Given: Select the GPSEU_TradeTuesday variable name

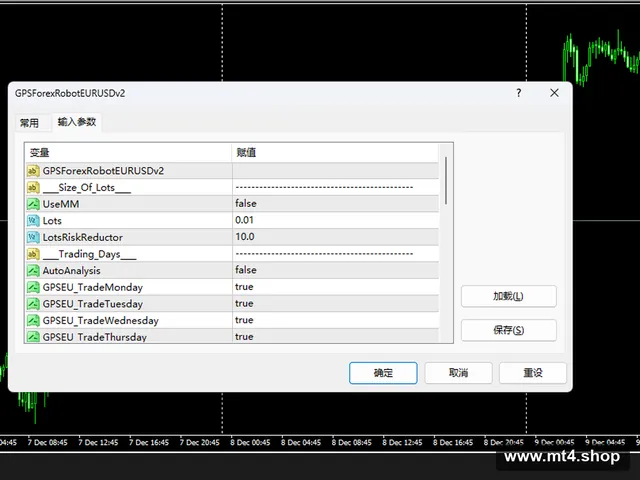Looking at the screenshot, I should click(93, 304).
